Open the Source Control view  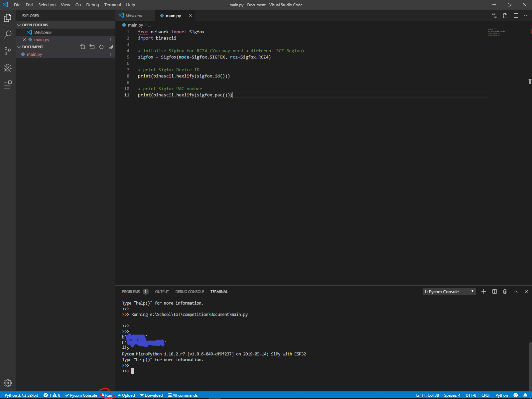tap(8, 51)
